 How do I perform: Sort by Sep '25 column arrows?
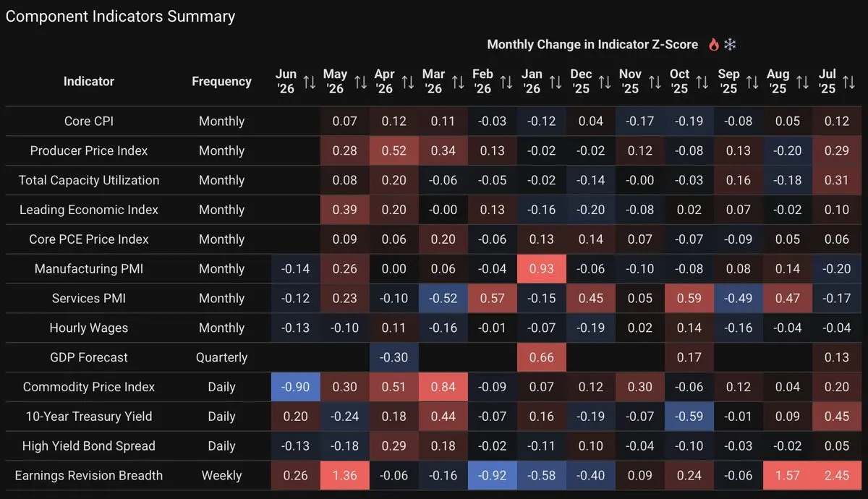click(752, 82)
